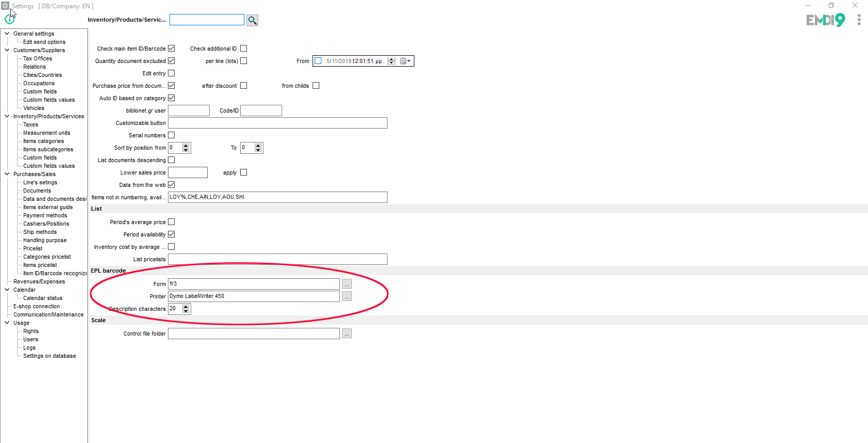Click the biblionet.gr user field
Viewport: 868px width, 443px height.
189,110
